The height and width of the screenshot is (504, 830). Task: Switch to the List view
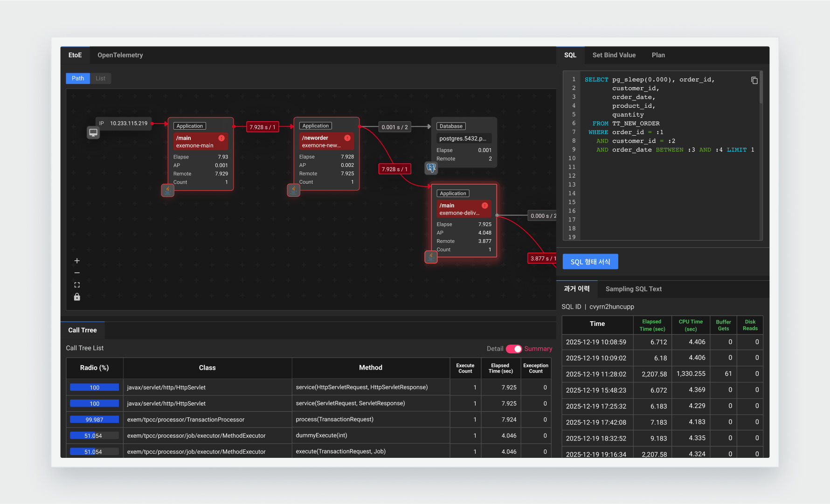pos(100,78)
